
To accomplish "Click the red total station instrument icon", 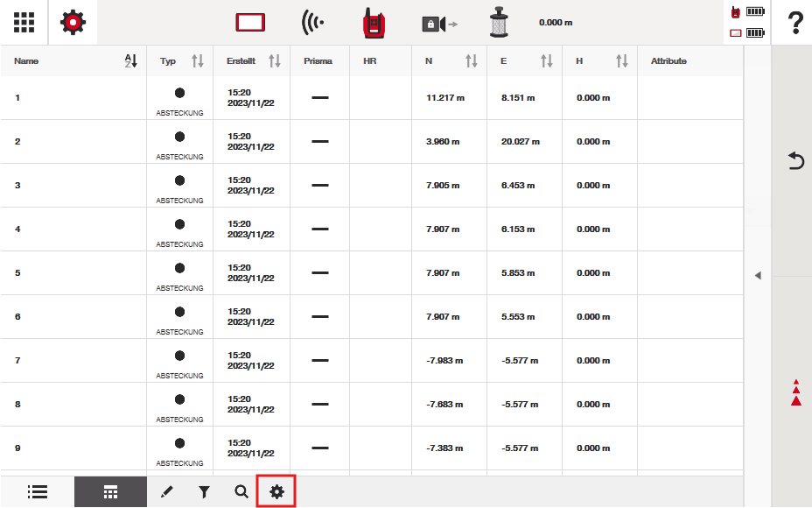I will coord(374,23).
